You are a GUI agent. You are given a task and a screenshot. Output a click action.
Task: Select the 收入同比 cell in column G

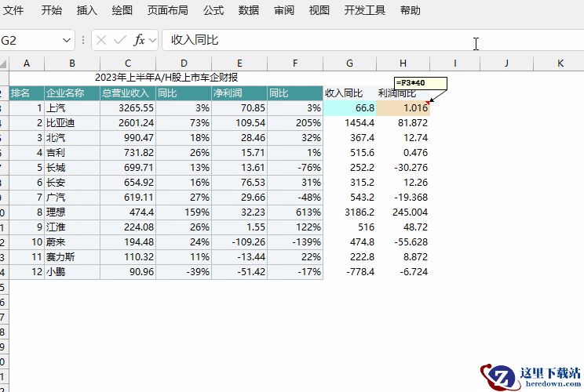coord(349,93)
